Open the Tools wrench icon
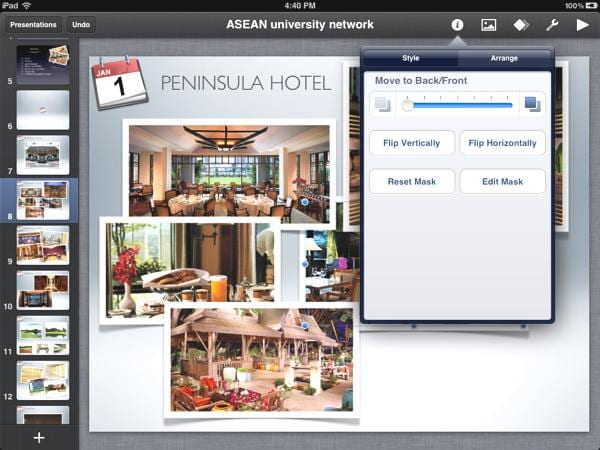The image size is (600, 450). (552, 25)
